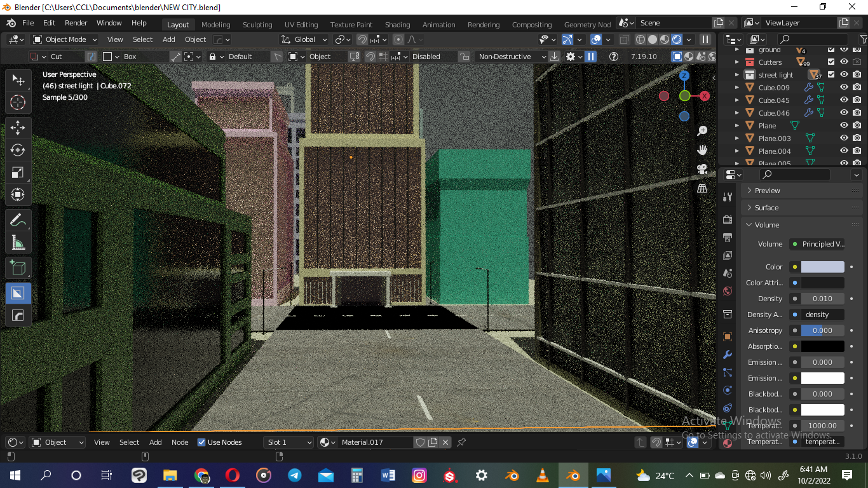Select the Measure tool

click(x=18, y=242)
